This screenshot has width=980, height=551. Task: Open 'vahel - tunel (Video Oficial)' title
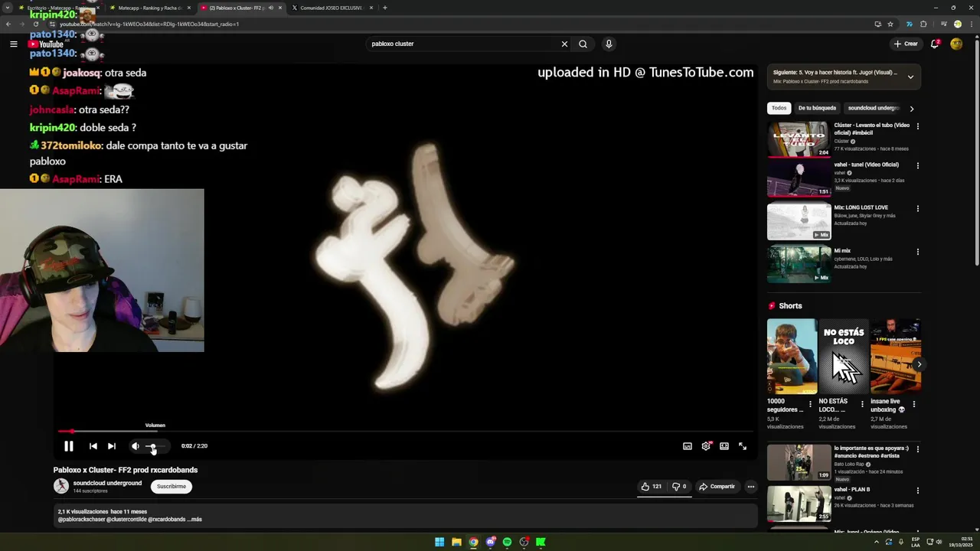pos(866,165)
